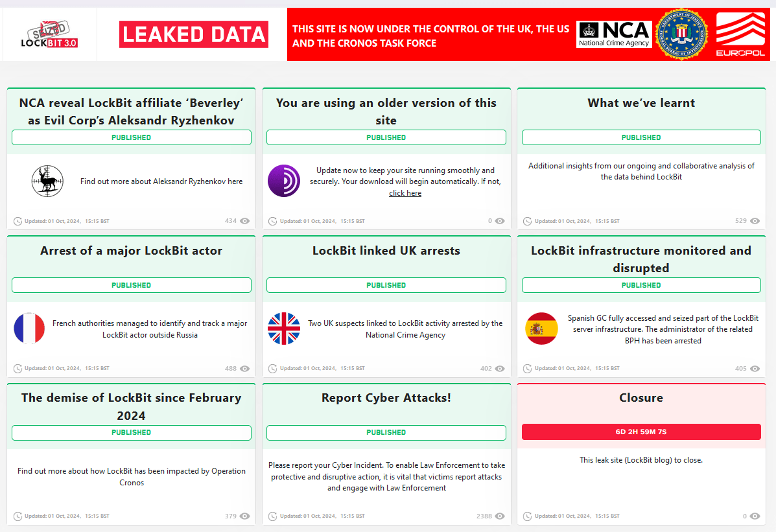The width and height of the screenshot is (776, 532).
Task: Click the purple Tor browser icon
Action: [x=284, y=181]
